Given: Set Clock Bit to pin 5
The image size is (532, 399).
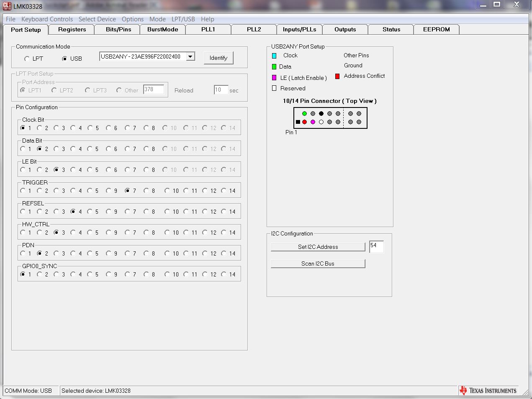Looking at the screenshot, I should (x=90, y=128).
